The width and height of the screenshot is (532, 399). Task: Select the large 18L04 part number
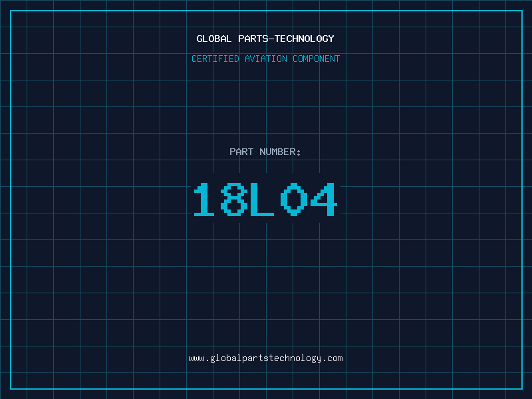pos(265,199)
